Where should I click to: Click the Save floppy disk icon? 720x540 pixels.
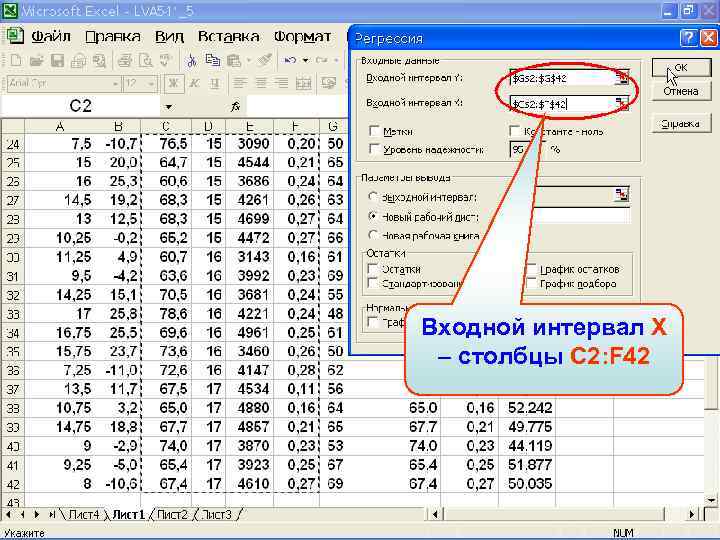click(x=57, y=61)
